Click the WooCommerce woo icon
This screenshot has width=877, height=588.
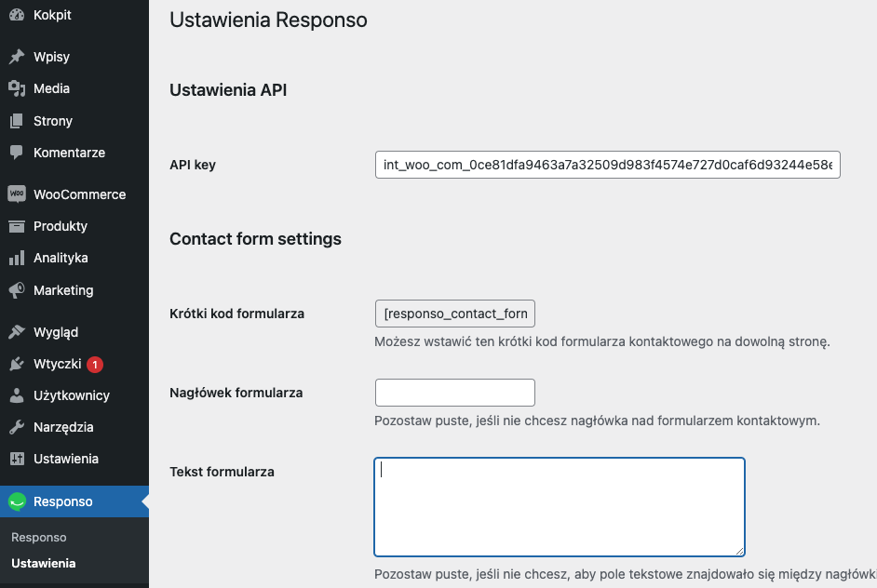(17, 194)
